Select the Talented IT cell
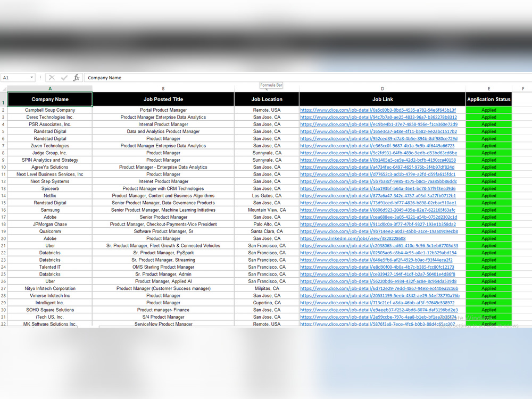The width and height of the screenshot is (532, 399). point(50,267)
